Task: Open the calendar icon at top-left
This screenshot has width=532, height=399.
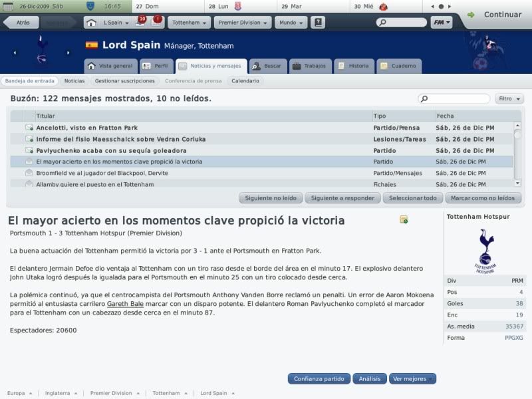Action: tap(7, 6)
